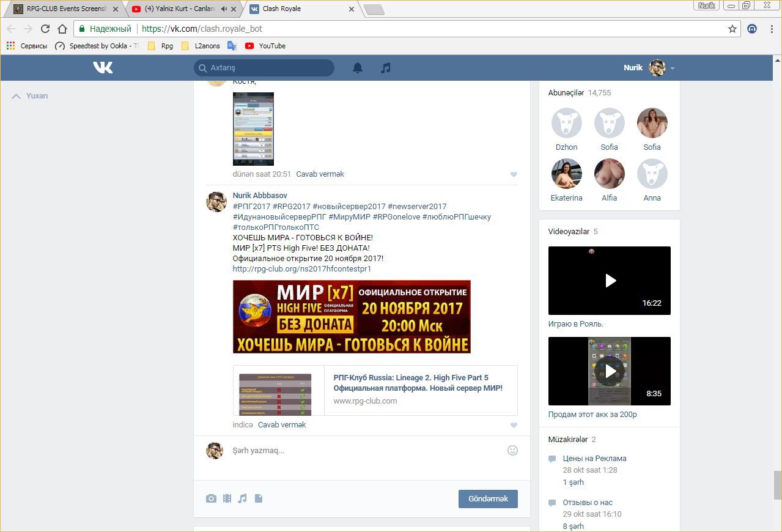Like the comment posted dünən saat 20:51
This screenshot has width=782, height=532.
514,175
